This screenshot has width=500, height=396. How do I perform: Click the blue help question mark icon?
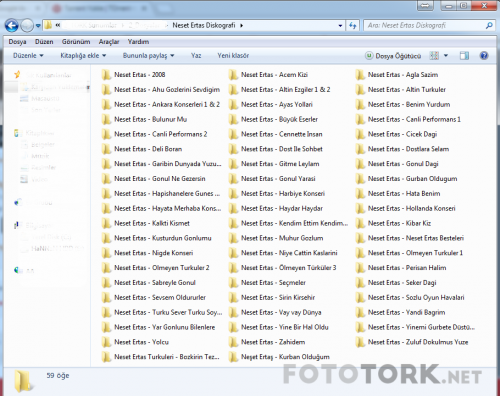[484, 56]
